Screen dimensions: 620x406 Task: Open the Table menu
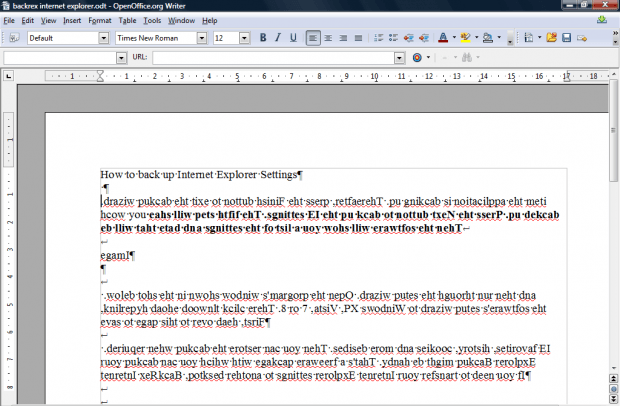click(127, 20)
